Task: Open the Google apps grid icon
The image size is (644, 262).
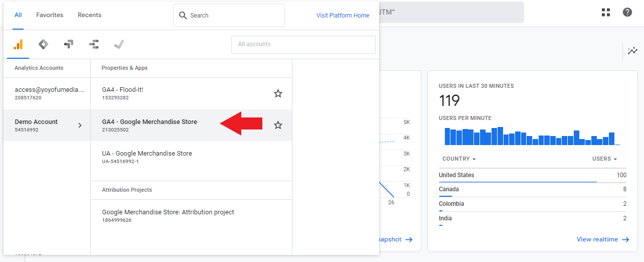Action: [606, 12]
